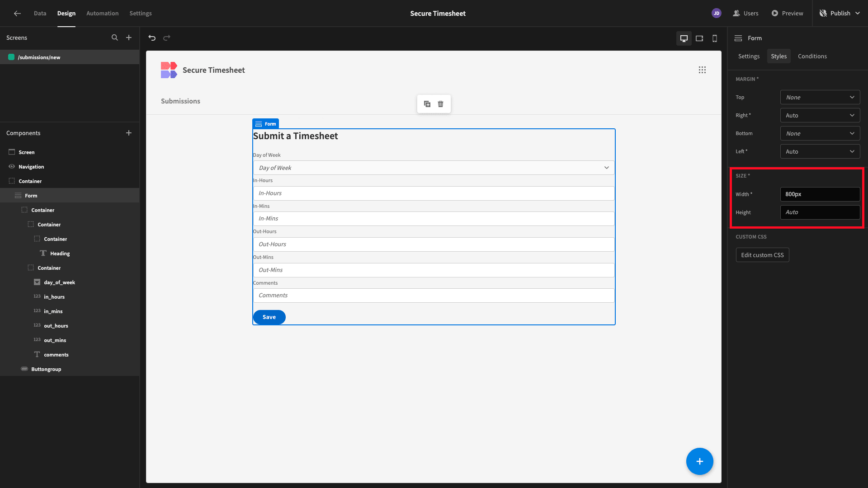Click the duplicate component icon
Screen dimensions: 868x488
coord(427,104)
